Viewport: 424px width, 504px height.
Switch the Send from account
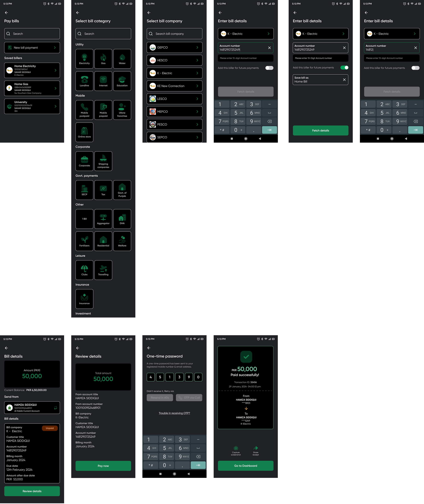pos(55,408)
